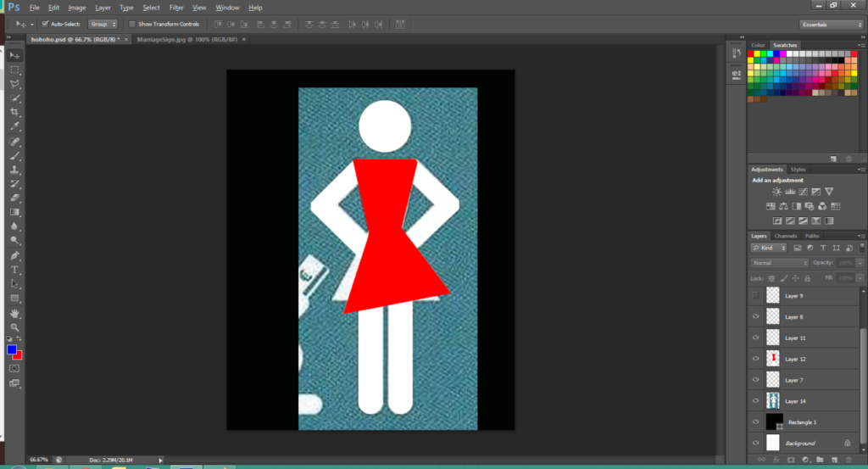Show Layer 9 by clicking its visibility box
This screenshot has width=868, height=469.
tap(755, 295)
